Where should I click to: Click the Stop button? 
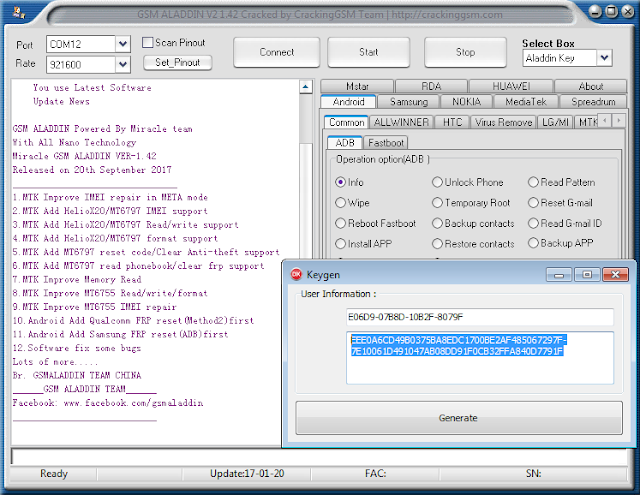coord(465,52)
